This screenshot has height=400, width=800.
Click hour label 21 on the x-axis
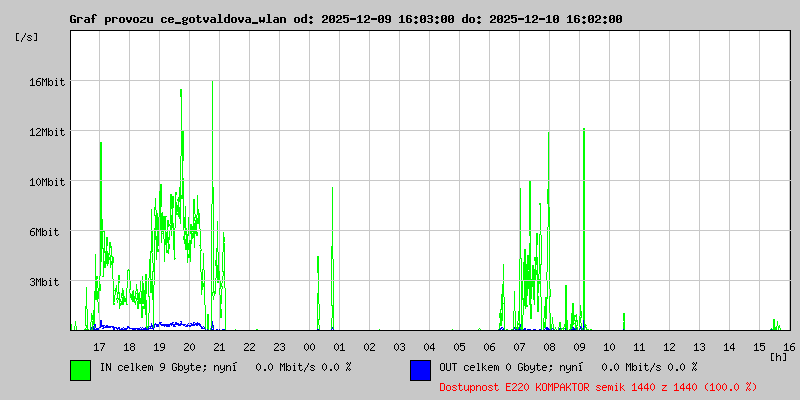tap(219, 347)
